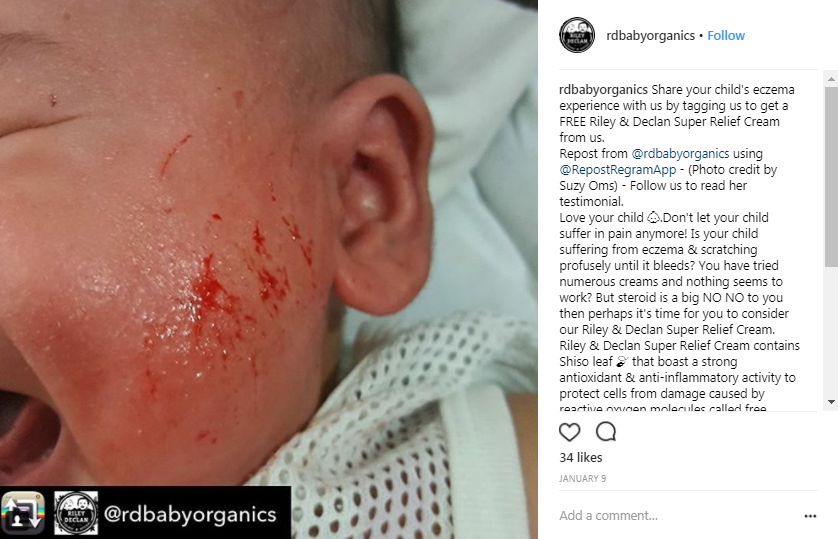Like the post with the heart icon

point(569,432)
